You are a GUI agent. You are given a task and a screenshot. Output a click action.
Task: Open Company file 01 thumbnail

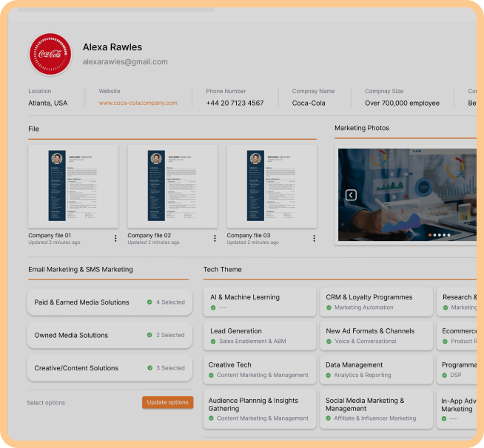pyautogui.click(x=73, y=186)
